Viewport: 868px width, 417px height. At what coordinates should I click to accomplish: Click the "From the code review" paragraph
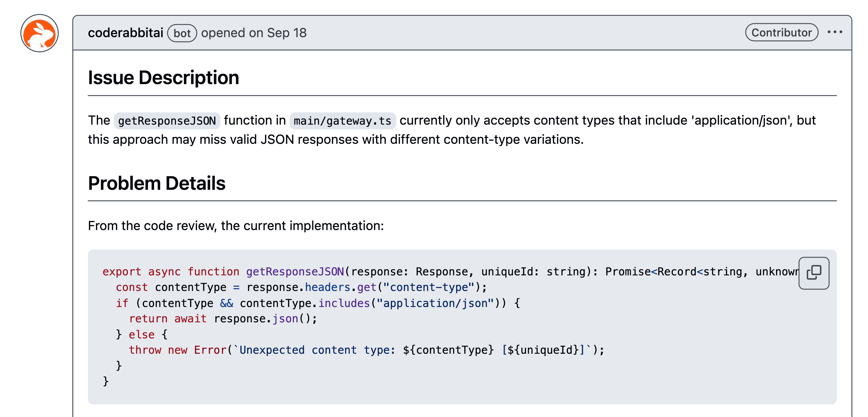point(236,226)
